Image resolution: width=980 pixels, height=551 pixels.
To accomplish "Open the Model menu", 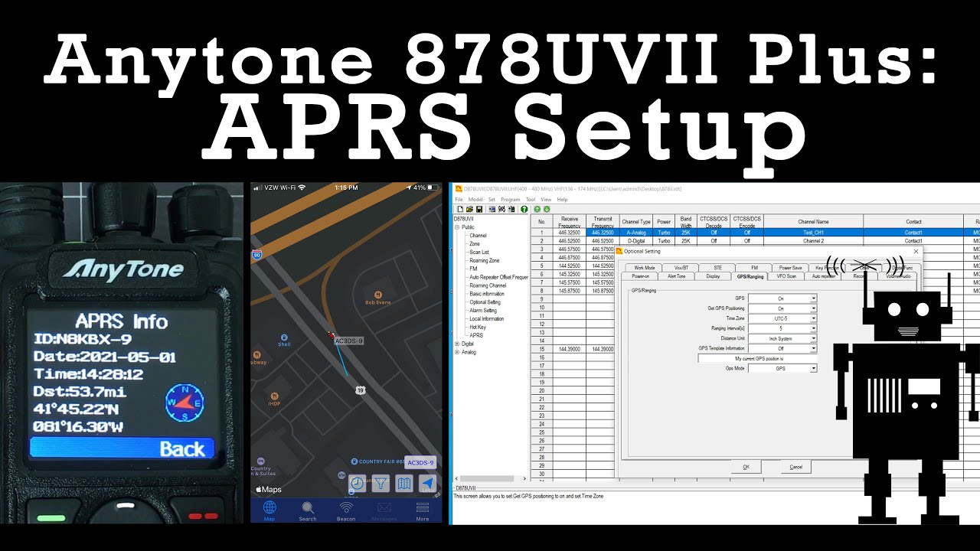I will tap(475, 199).
